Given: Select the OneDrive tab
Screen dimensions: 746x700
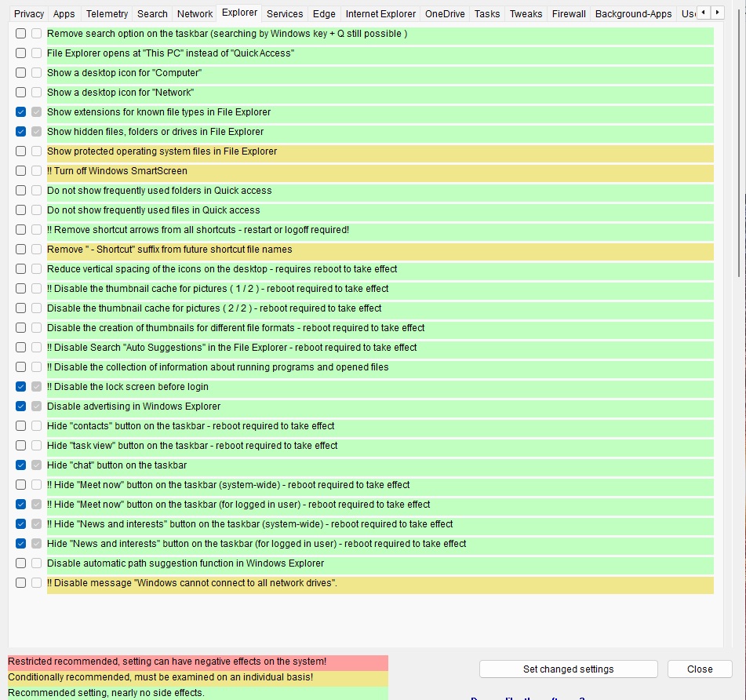Looking at the screenshot, I should [x=445, y=13].
